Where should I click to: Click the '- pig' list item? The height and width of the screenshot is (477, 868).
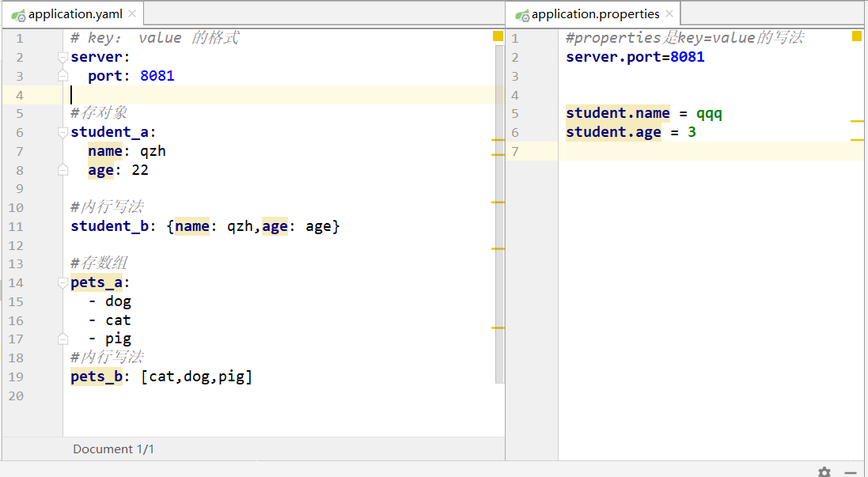(x=110, y=339)
